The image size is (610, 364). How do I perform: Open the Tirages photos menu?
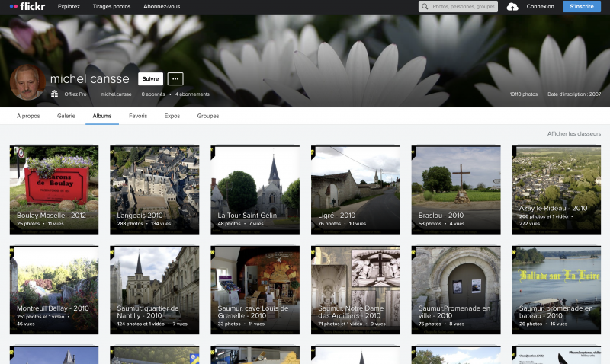coord(111,6)
